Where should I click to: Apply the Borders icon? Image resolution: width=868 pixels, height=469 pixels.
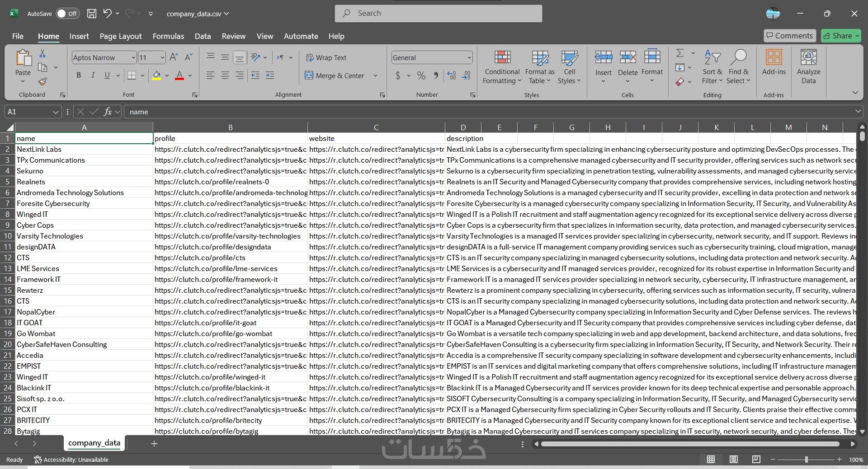pyautogui.click(x=132, y=75)
